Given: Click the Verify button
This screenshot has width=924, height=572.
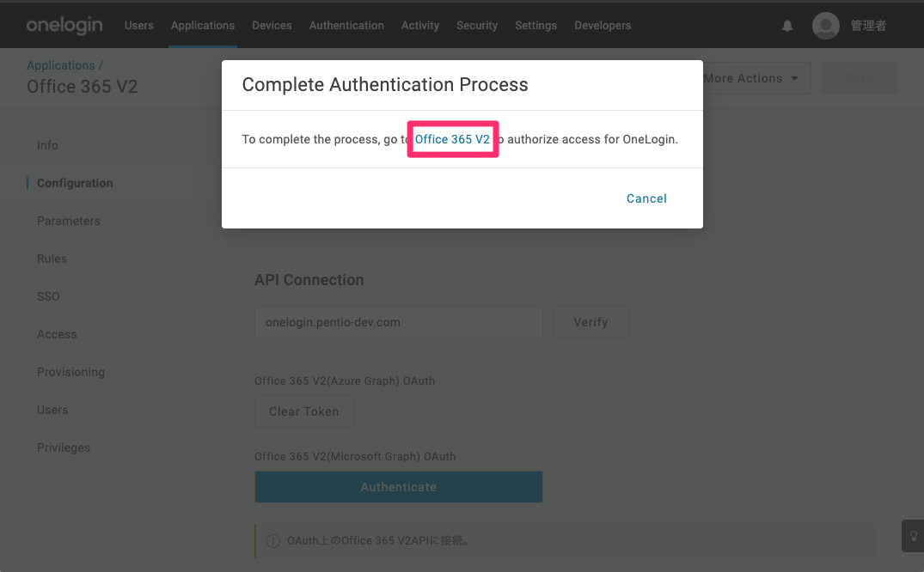Looking at the screenshot, I should click(591, 322).
